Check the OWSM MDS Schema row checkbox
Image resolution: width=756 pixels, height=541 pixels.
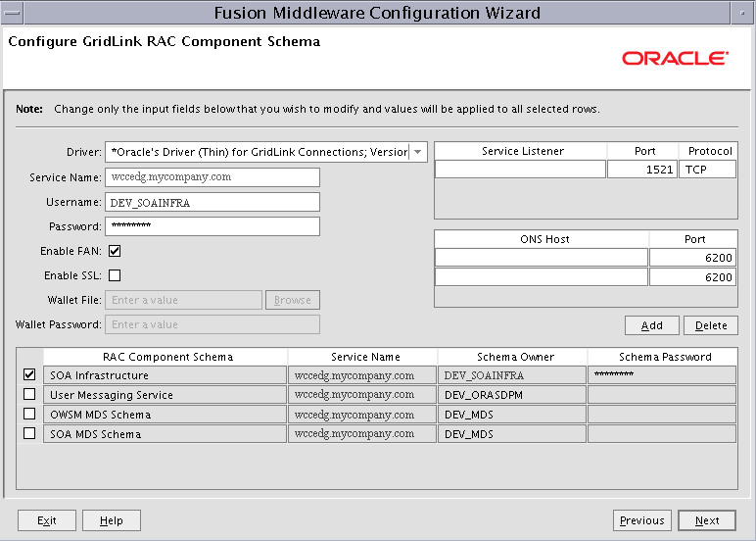point(29,414)
